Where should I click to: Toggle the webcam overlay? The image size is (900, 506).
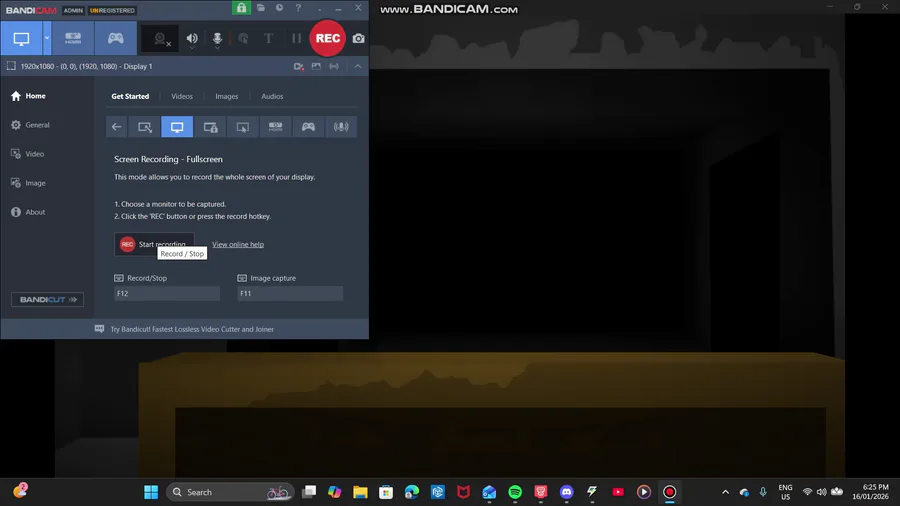tap(162, 38)
